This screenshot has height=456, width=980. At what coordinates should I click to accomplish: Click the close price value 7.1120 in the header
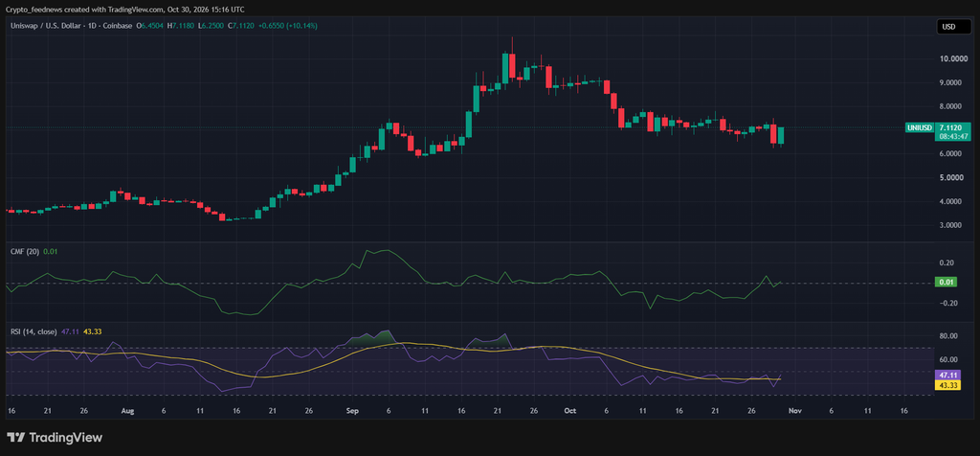pos(244,26)
